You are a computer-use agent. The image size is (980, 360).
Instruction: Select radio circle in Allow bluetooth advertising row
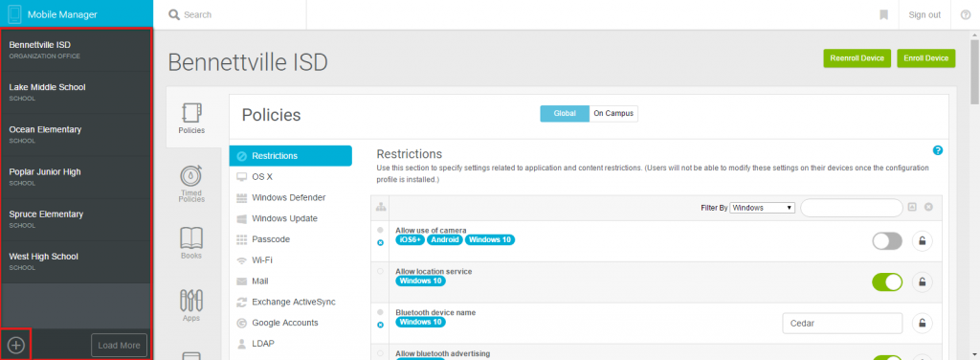(381, 353)
